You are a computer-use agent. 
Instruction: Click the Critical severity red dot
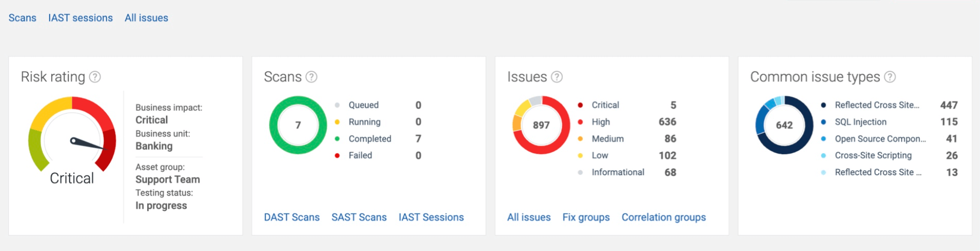tap(580, 105)
